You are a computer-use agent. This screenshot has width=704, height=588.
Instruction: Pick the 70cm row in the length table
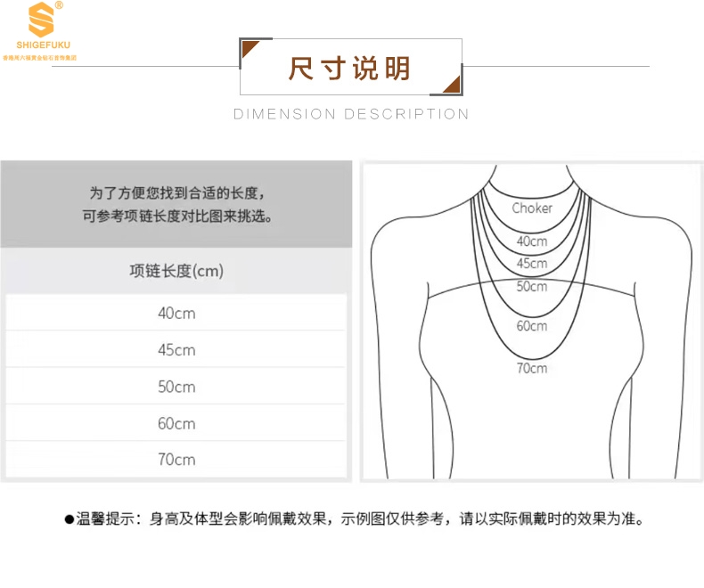tap(176, 460)
